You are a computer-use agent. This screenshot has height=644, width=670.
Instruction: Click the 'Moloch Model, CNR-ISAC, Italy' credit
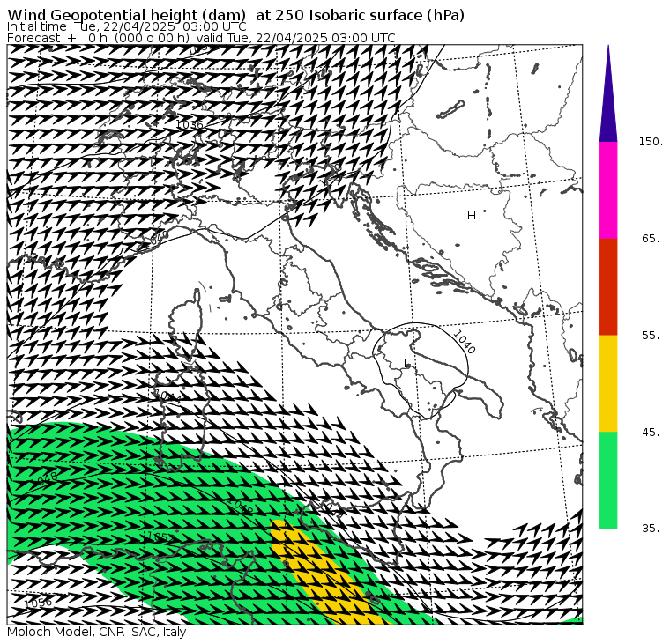pos(97,633)
